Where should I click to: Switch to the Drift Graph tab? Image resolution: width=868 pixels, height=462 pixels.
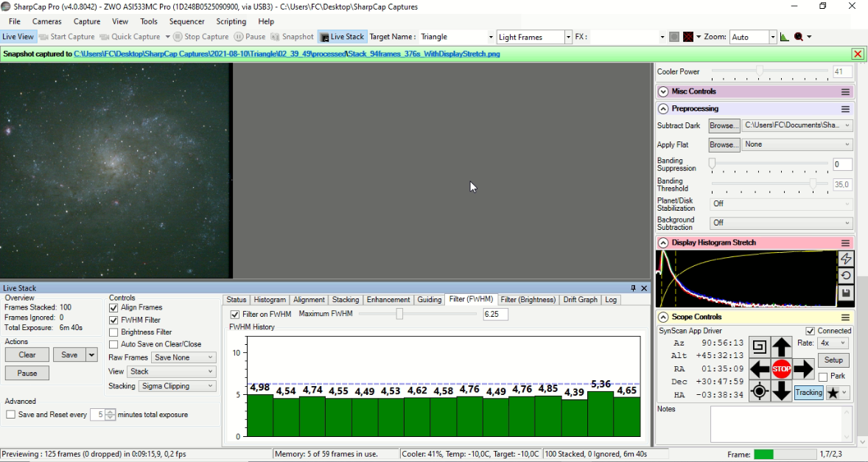(580, 300)
